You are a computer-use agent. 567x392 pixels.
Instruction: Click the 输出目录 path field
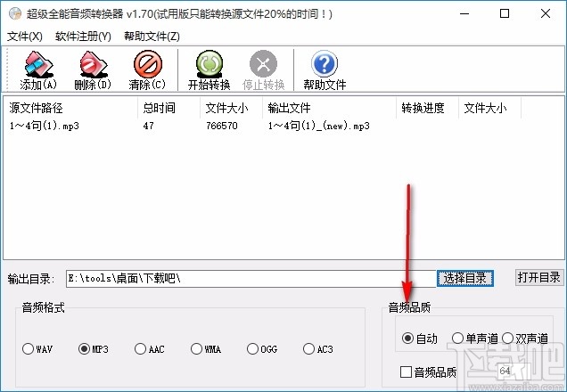[251, 279]
